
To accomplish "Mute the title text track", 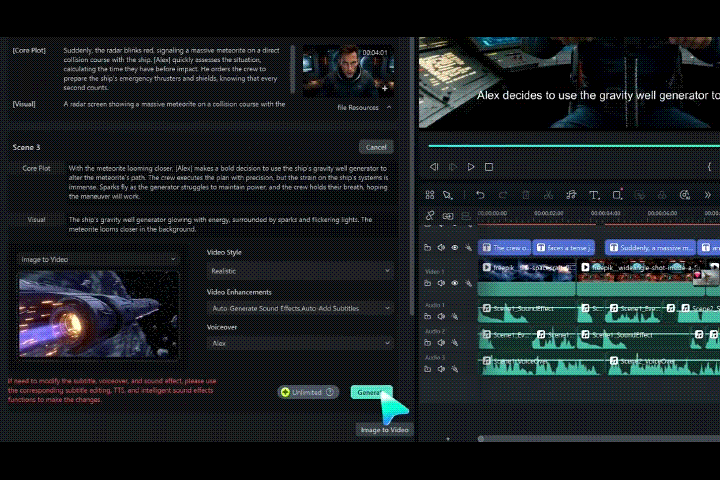I will 441,248.
